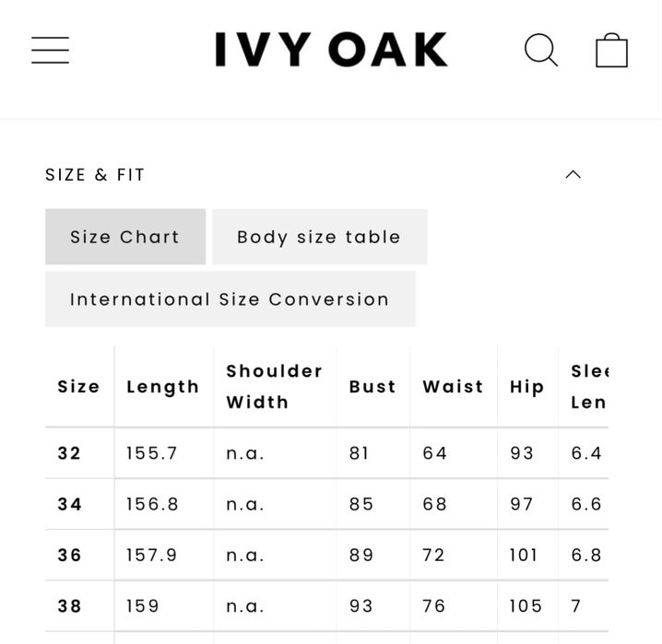Select the Size Chart tab
This screenshot has height=644, width=662.
click(125, 237)
